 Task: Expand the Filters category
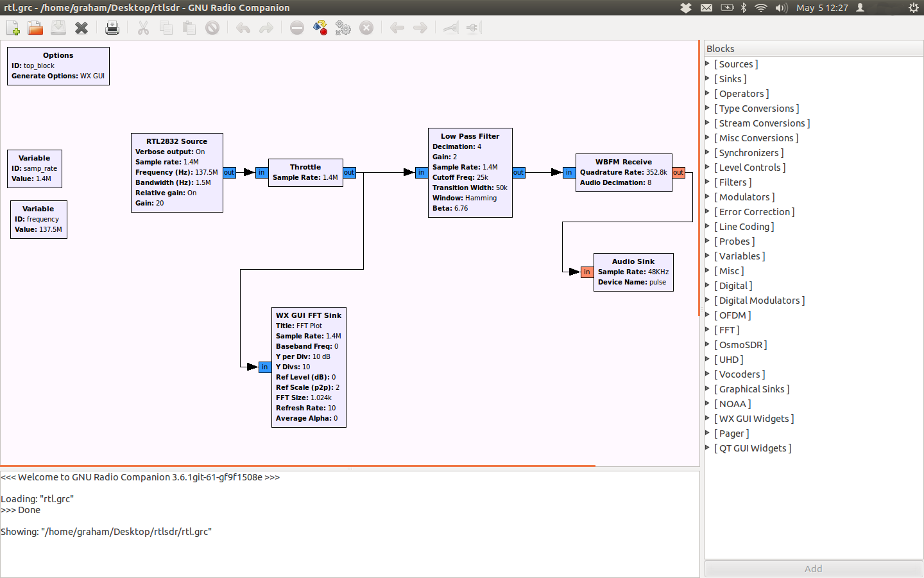[707, 182]
